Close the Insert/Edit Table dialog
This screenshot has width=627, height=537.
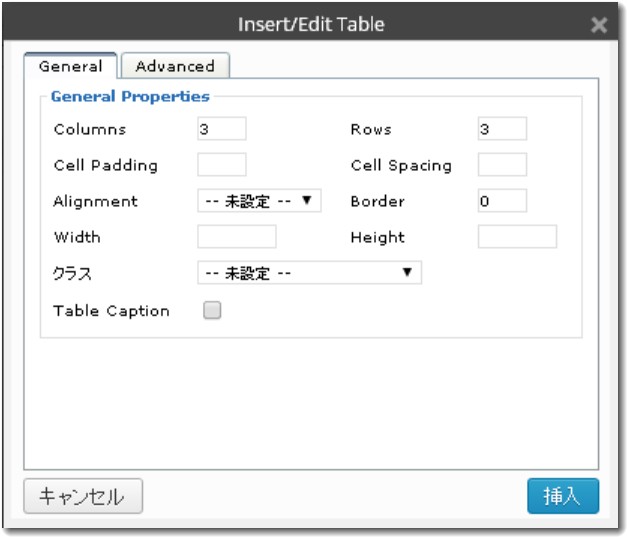pyautogui.click(x=599, y=25)
